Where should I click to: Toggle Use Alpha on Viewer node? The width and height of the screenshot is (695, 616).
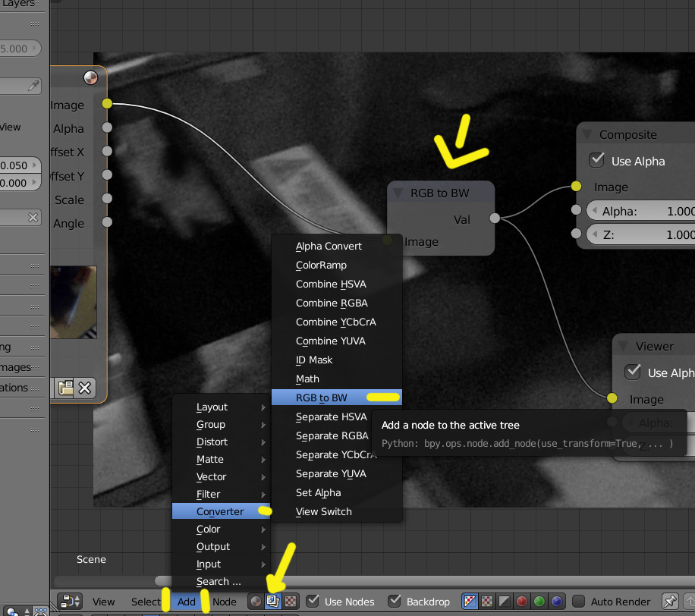[633, 372]
